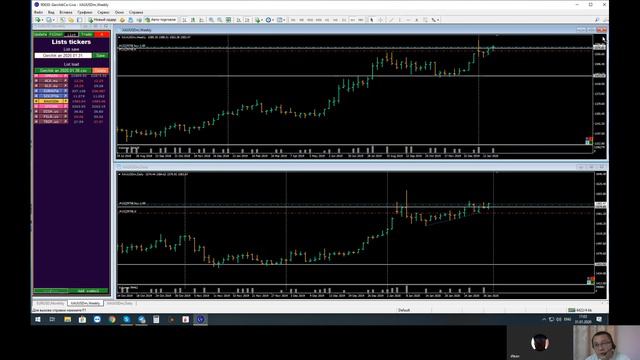Expand the New Chart dropdown arrow

pyautogui.click(x=42, y=20)
